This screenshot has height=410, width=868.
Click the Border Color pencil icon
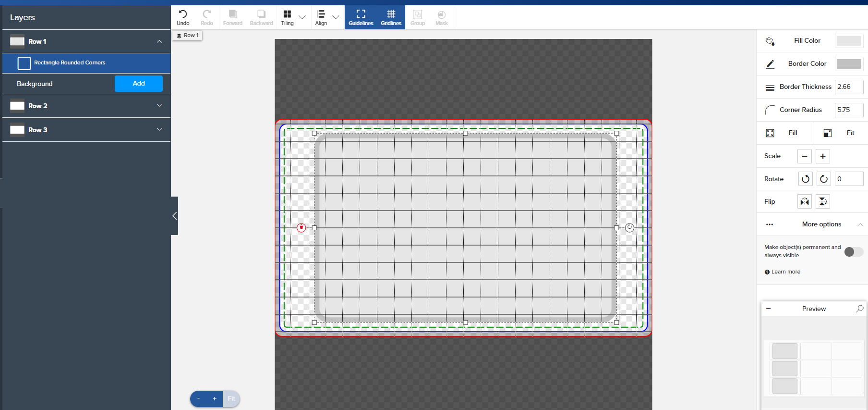(770, 64)
